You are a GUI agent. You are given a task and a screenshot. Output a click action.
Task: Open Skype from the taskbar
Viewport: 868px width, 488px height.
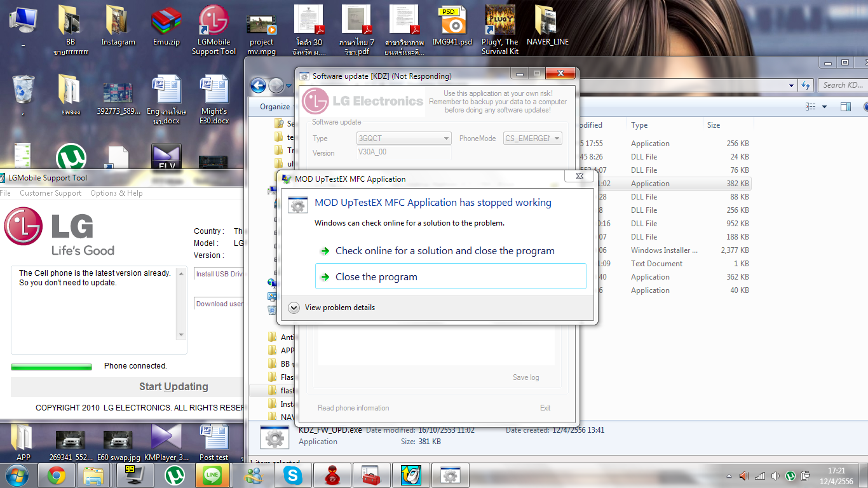coord(293,475)
